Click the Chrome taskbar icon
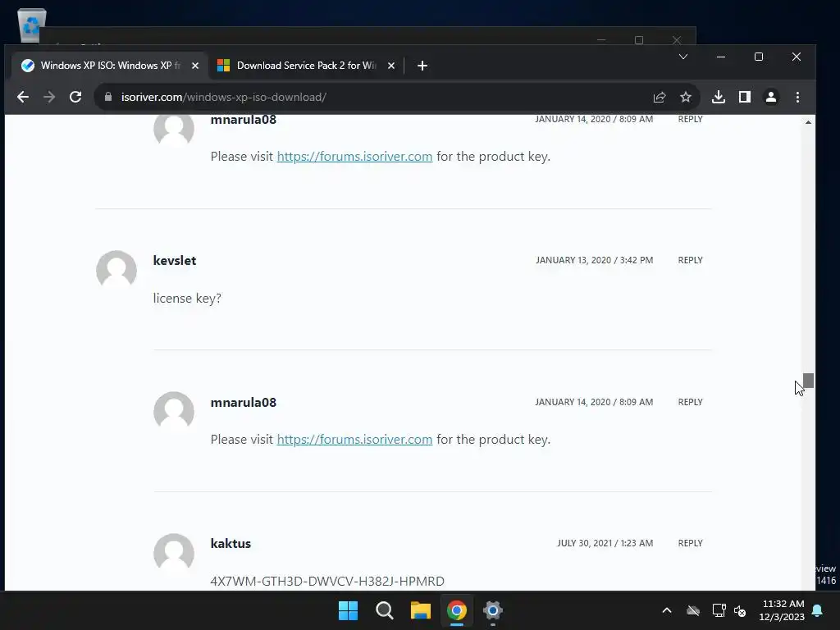 457,610
